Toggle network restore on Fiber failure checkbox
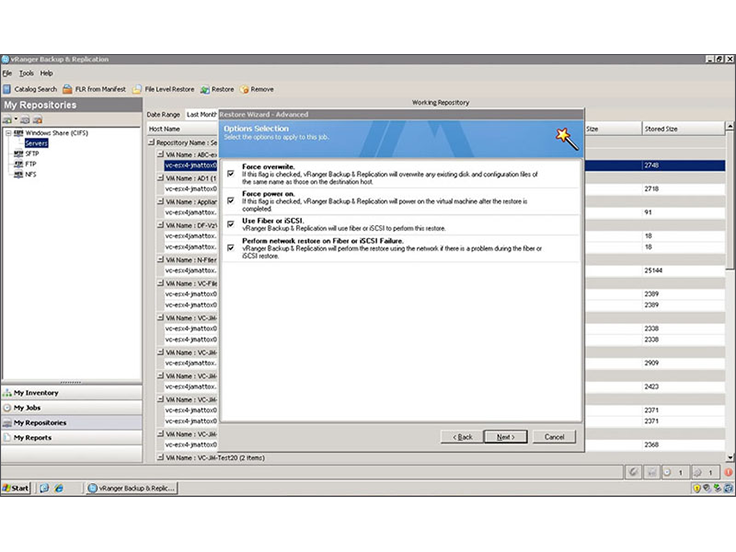 coord(230,247)
